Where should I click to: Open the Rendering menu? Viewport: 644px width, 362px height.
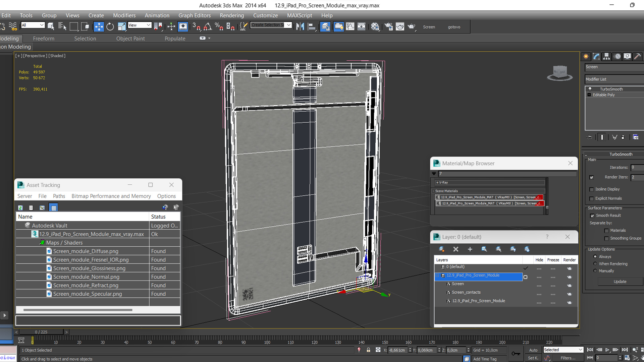point(231,15)
